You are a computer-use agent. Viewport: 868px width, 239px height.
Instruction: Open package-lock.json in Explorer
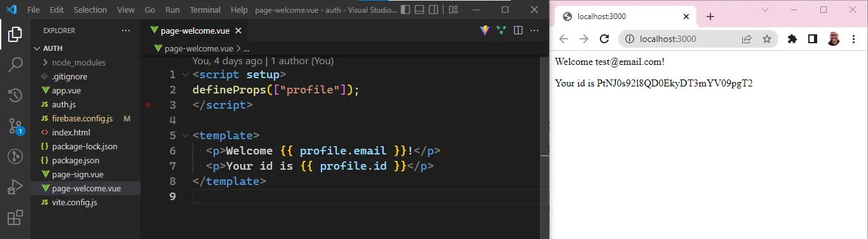(x=85, y=146)
